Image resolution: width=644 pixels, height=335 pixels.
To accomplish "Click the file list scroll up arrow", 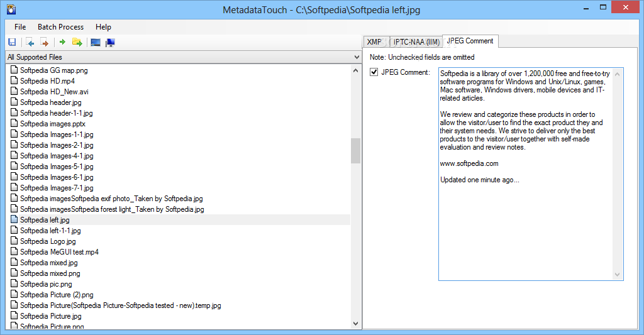I will pos(356,70).
